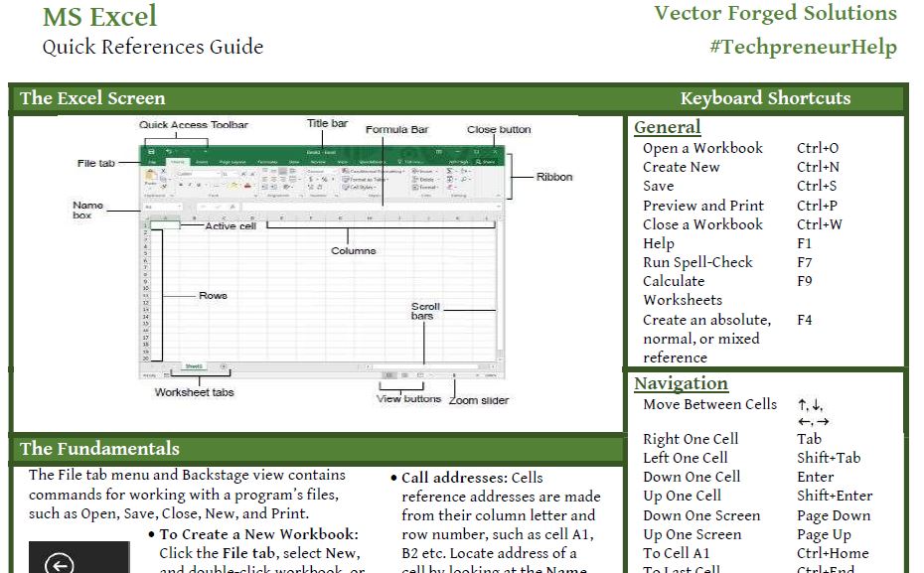The image size is (924, 573).
Task: Enable center alignment in the Alignment group
Action: tap(272, 179)
